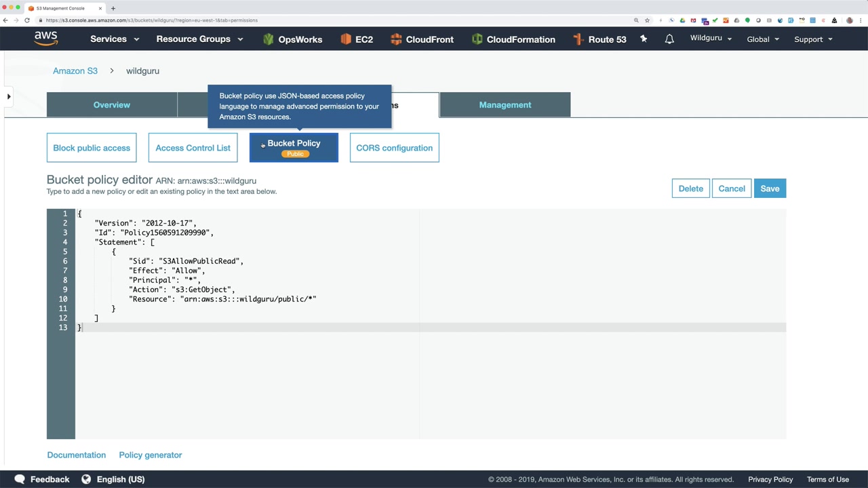Expand the Services dropdown menu
This screenshot has width=868, height=488.
pos(115,39)
